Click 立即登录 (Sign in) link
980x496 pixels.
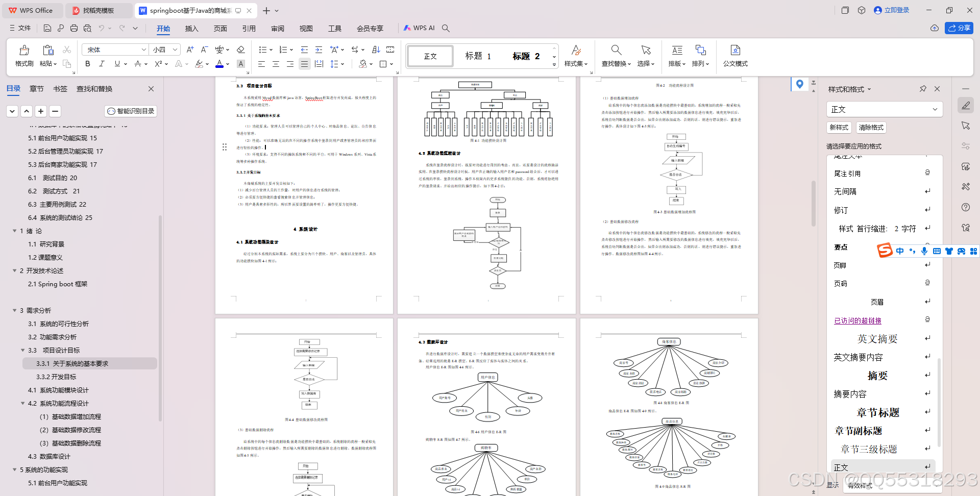[892, 10]
